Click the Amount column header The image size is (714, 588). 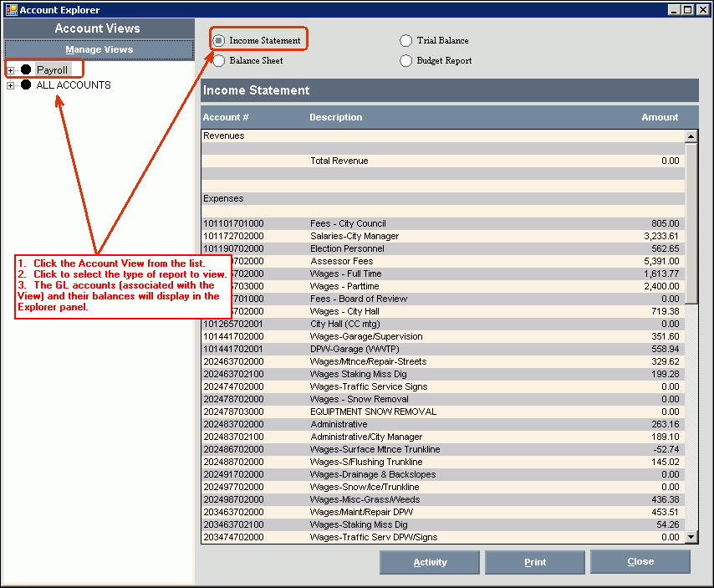click(660, 117)
